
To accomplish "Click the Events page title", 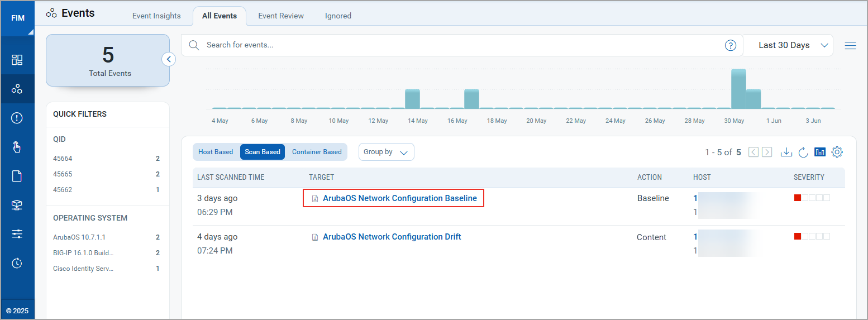I will (x=78, y=13).
